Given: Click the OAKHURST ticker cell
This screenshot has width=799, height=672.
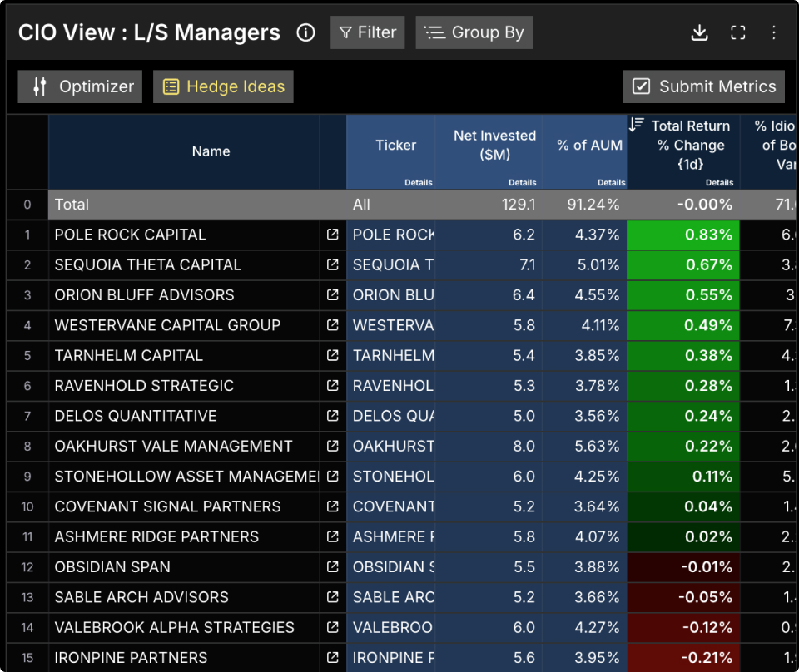Looking at the screenshot, I should click(x=391, y=446).
